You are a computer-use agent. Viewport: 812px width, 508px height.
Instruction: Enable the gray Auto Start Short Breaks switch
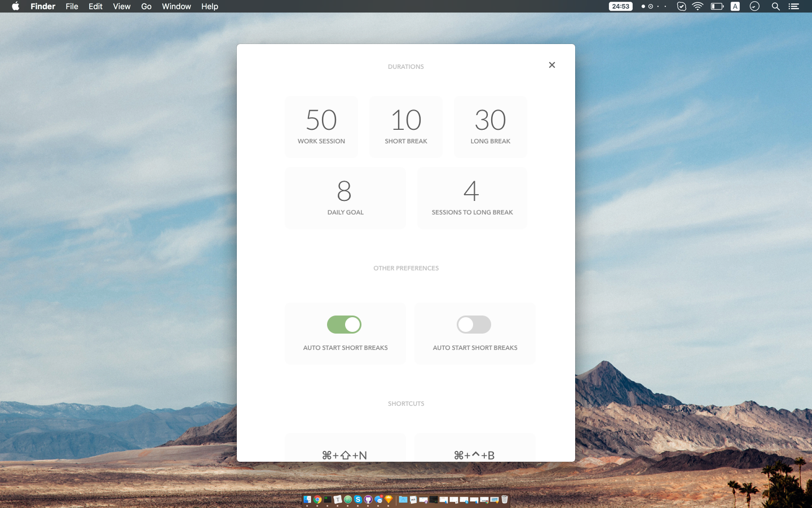pos(474,325)
